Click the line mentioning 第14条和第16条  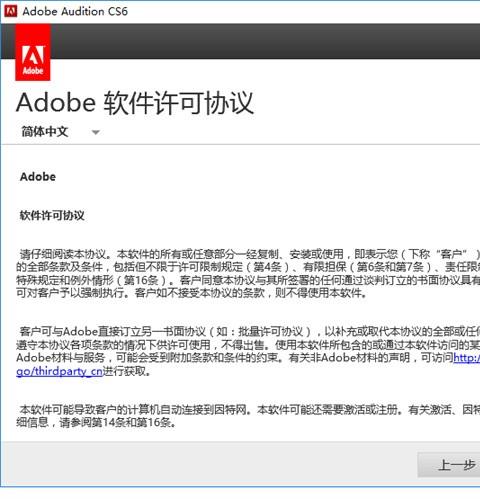click(x=96, y=422)
